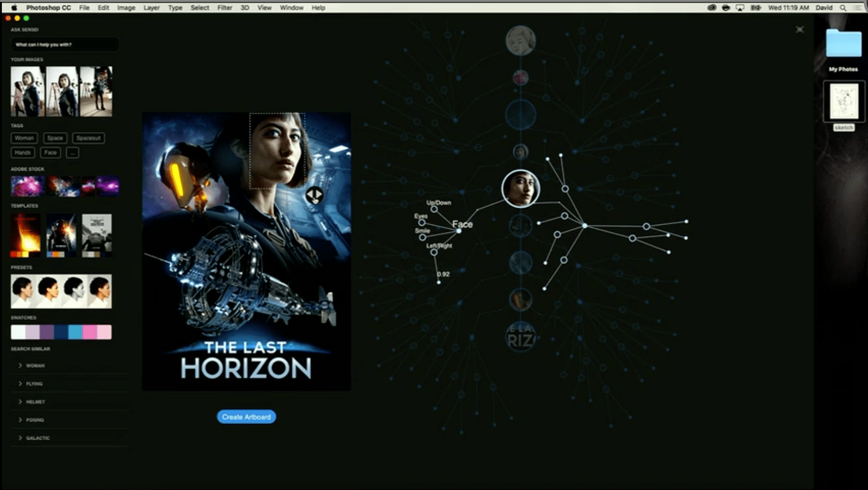
Task: Click the AirPlay icon in the menu bar
Action: [x=740, y=8]
